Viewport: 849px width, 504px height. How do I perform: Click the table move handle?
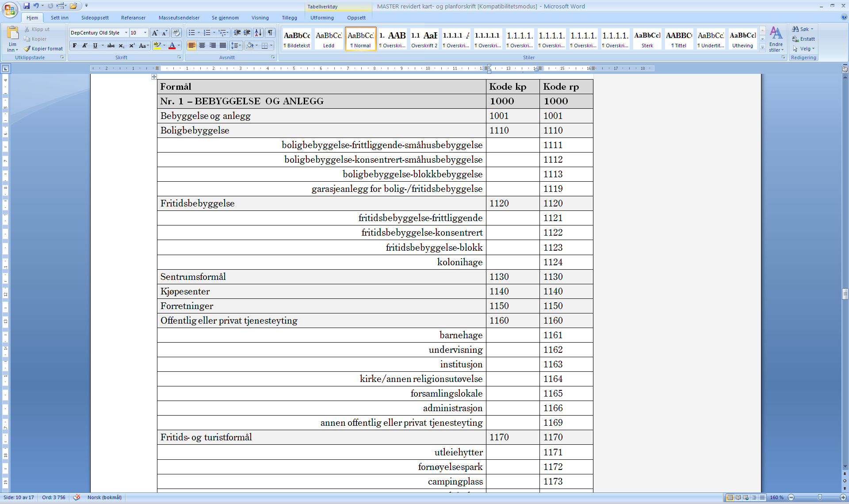154,77
